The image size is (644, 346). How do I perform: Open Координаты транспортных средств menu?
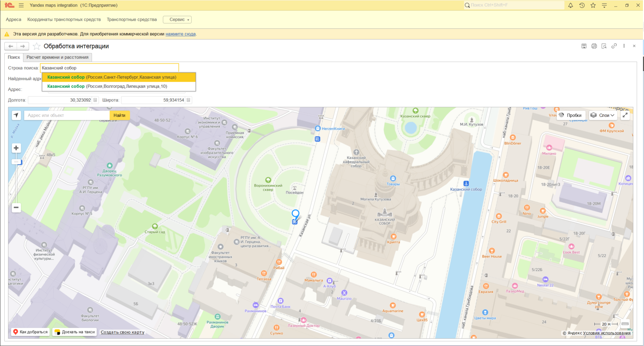(64, 19)
